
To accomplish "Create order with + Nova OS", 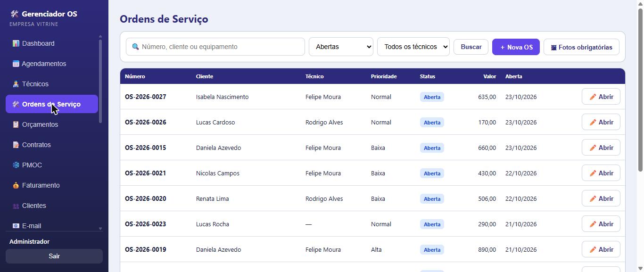I will coord(516,47).
